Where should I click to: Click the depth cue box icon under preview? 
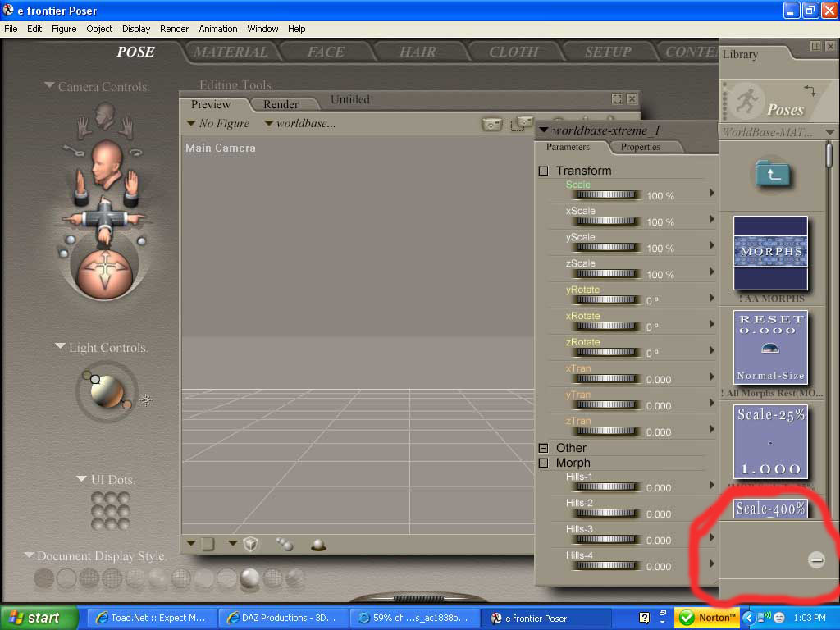pos(250,544)
